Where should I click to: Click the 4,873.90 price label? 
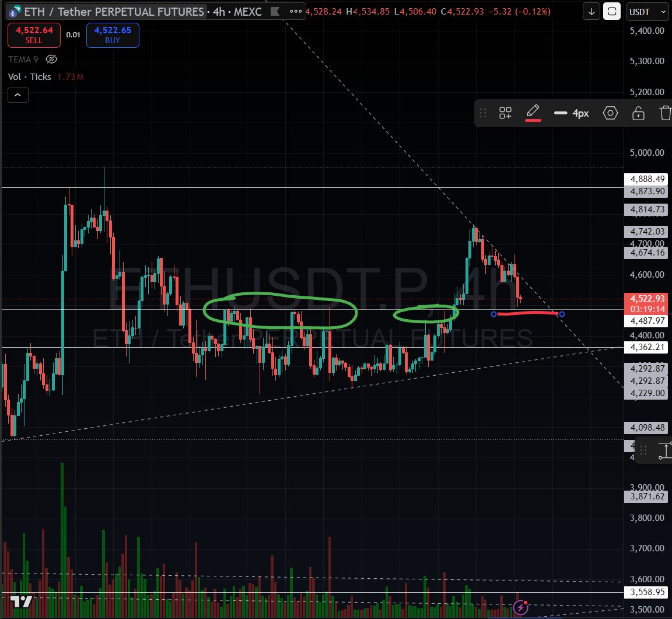tap(647, 191)
